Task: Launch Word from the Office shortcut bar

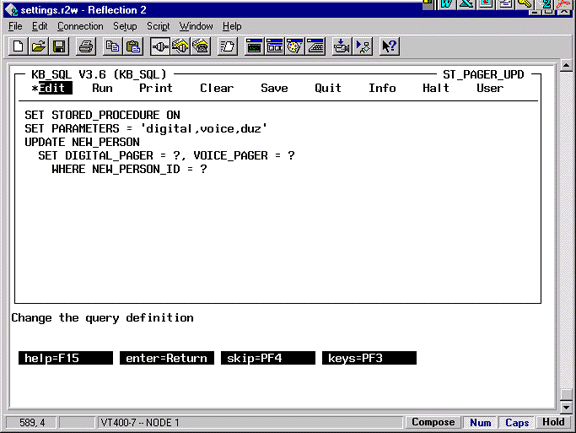Action: pyautogui.click(x=447, y=4)
